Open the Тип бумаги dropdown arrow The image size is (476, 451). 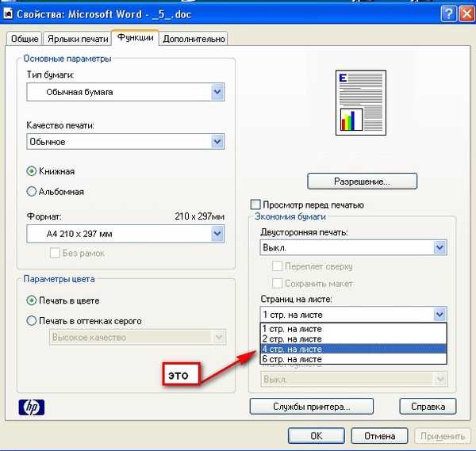pyautogui.click(x=217, y=92)
